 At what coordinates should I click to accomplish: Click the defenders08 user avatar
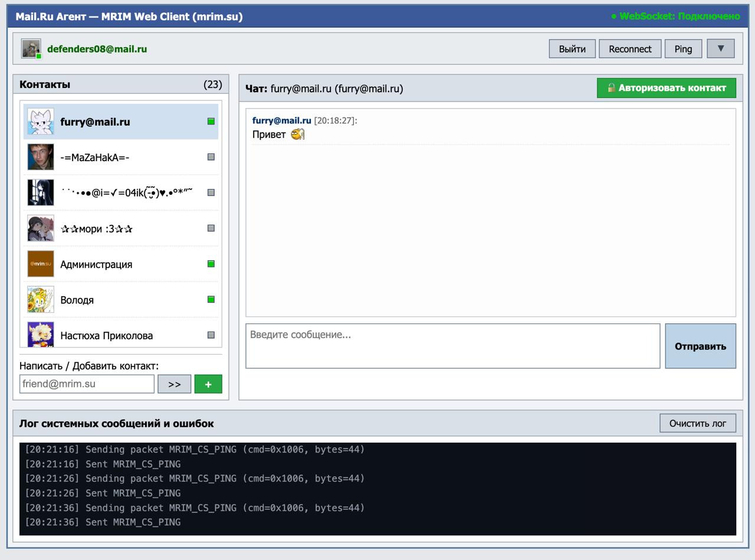31,49
